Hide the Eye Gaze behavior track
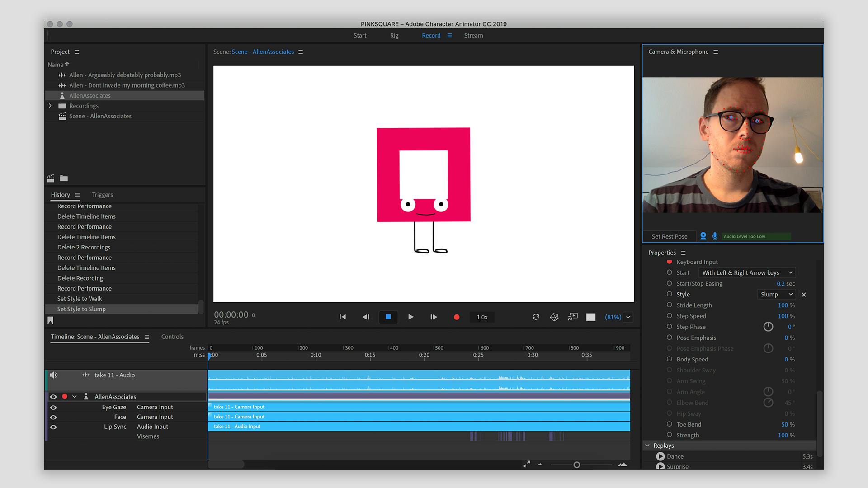Image resolution: width=868 pixels, height=488 pixels. click(53, 407)
